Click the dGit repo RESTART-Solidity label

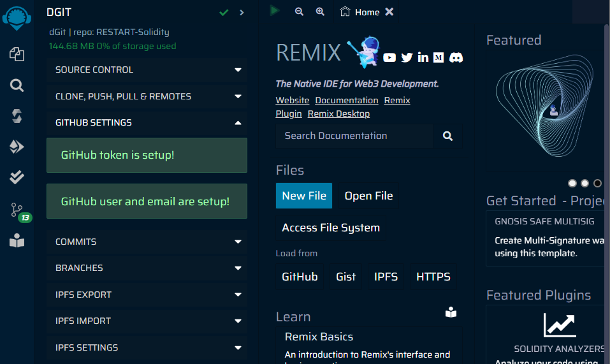coord(110,33)
